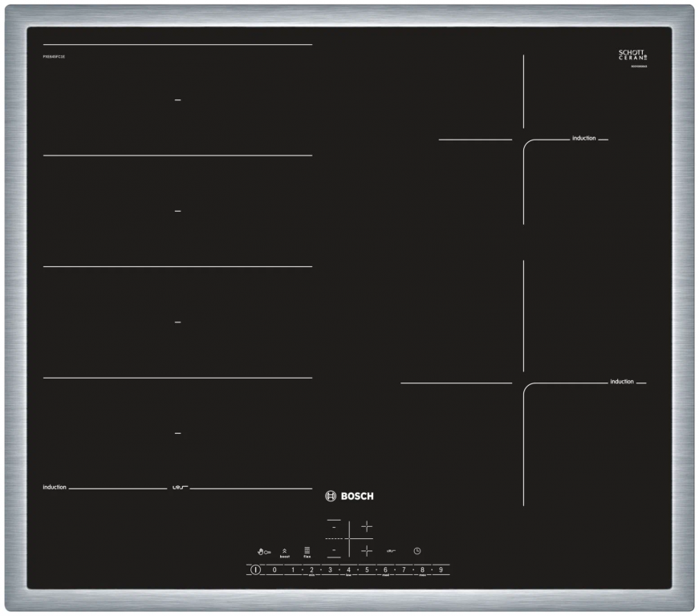The image size is (699, 616).
Task: Pick power level 6 on the scale
Action: (385, 569)
